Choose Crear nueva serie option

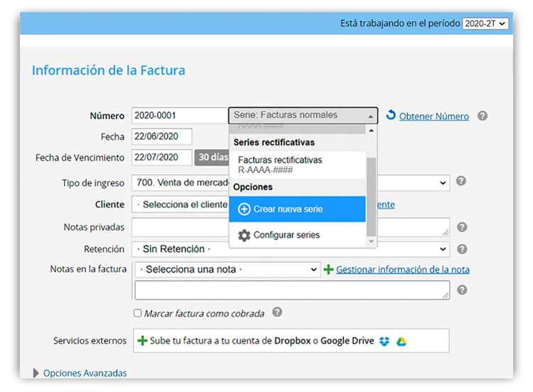coord(298,209)
